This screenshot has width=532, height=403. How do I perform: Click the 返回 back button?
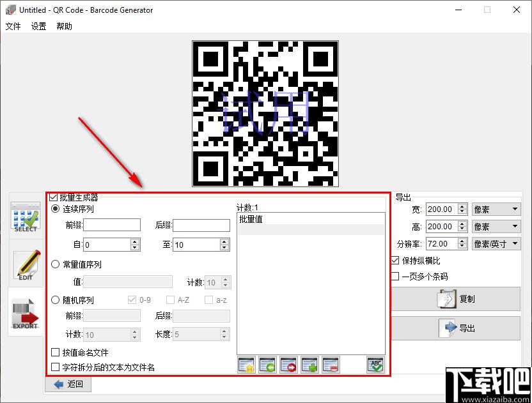pos(68,384)
